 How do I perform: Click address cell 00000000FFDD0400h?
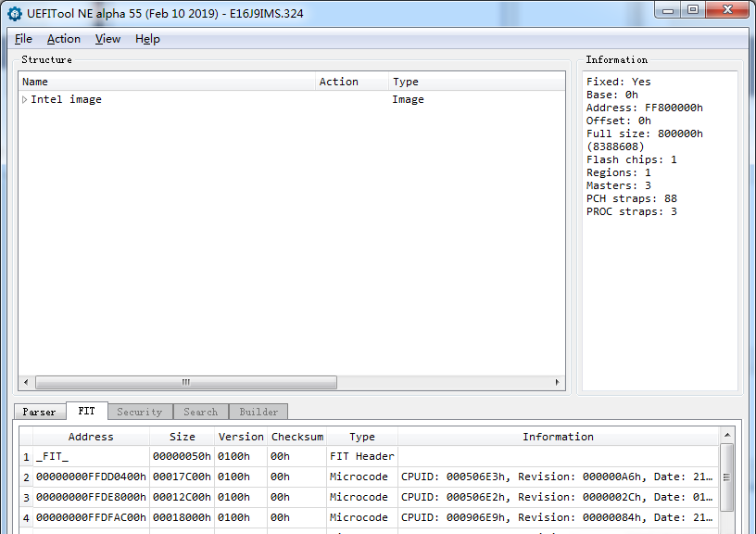point(91,477)
